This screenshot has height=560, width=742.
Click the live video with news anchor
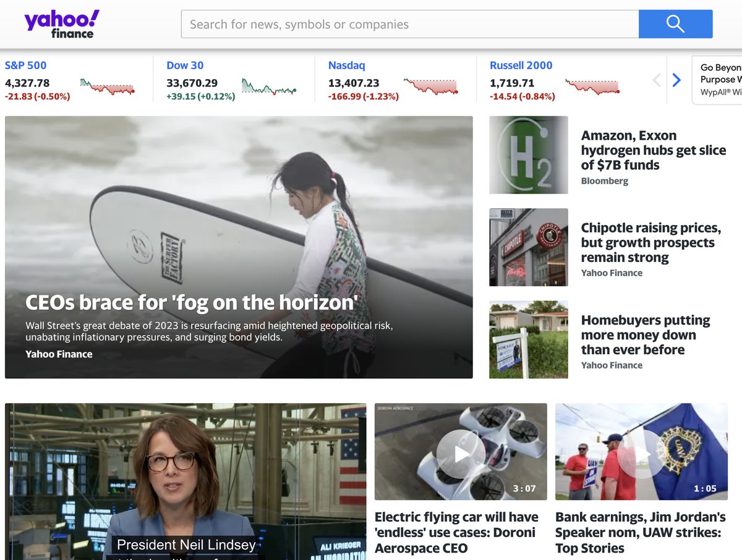point(185,482)
